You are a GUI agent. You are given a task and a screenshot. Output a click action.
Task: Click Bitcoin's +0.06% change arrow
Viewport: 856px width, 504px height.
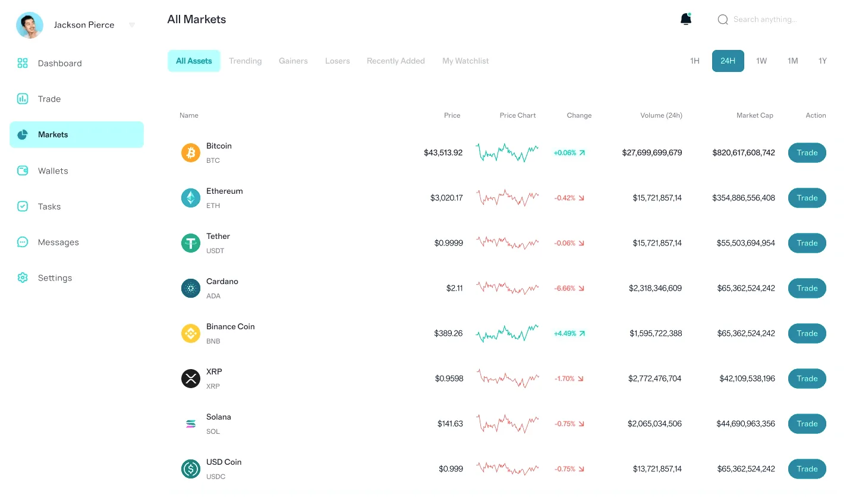click(582, 153)
